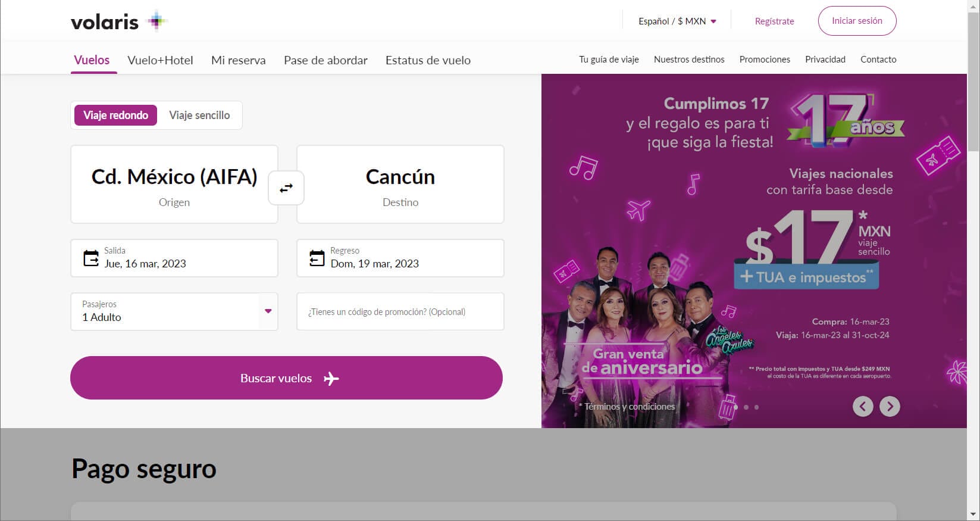The image size is (980, 521).
Task: Select the third carousel dot indicator
Action: (756, 407)
